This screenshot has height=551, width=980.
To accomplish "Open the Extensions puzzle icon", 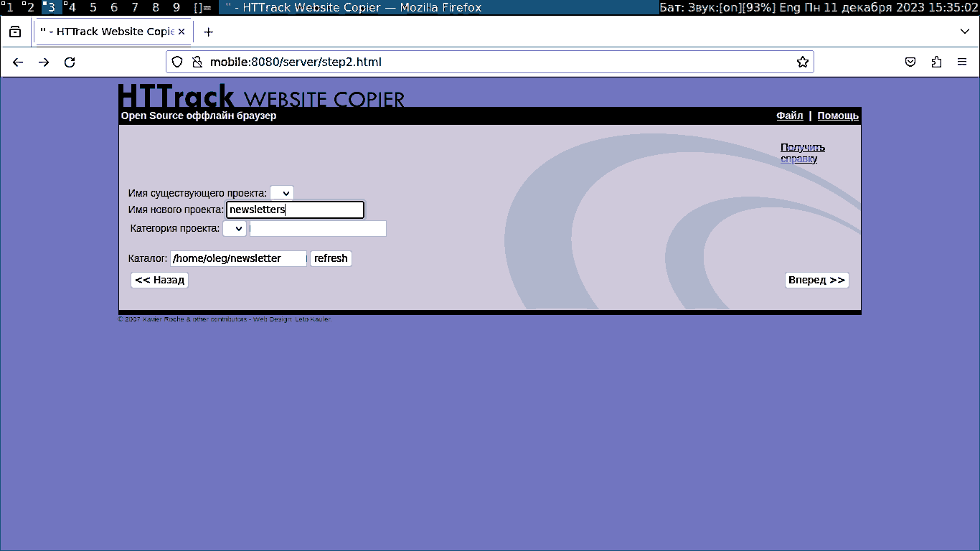I will point(936,62).
